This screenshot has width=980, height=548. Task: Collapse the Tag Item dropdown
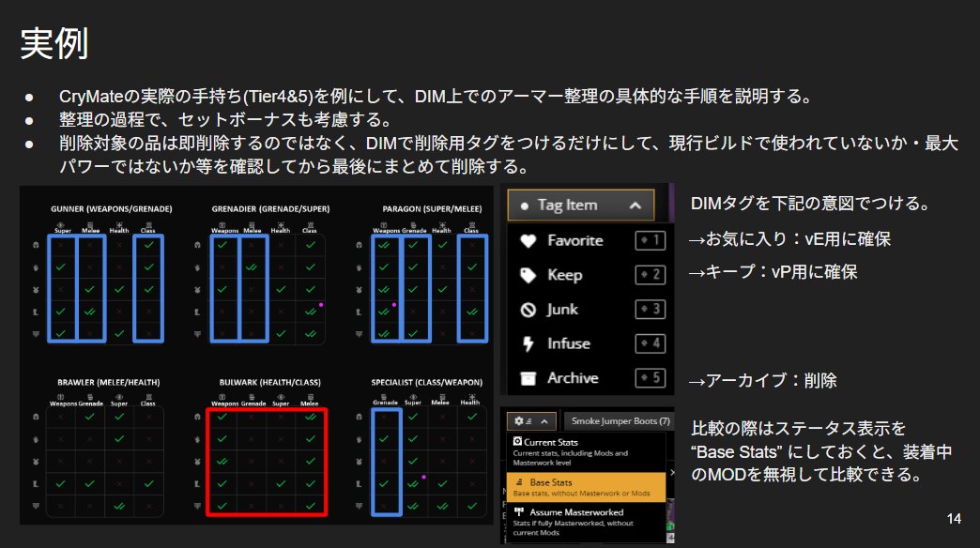point(635,205)
